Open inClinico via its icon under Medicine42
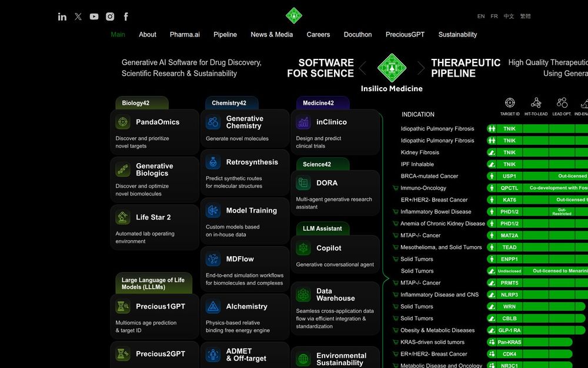Image resolution: width=588 pixels, height=368 pixels. 302,121
